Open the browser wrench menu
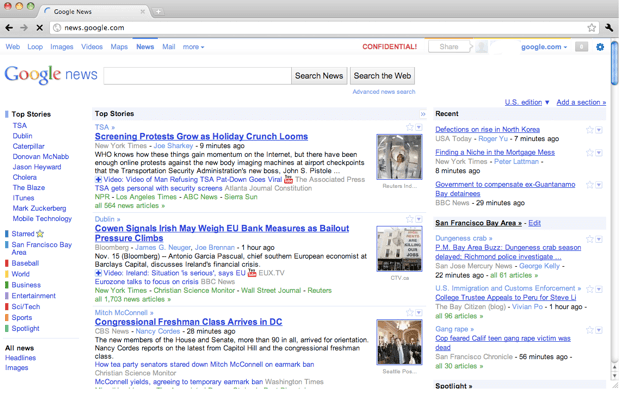The image size is (620, 398). 609,28
